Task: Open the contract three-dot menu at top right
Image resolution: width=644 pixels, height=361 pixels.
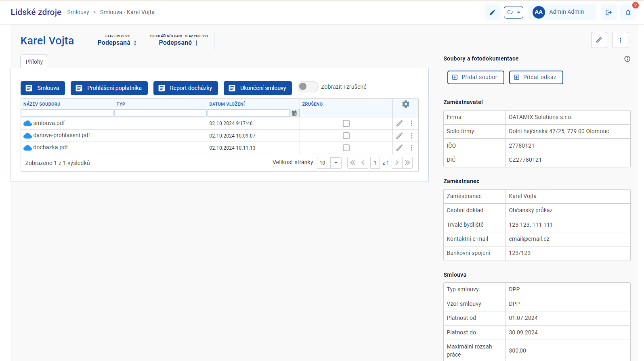Action: [620, 40]
